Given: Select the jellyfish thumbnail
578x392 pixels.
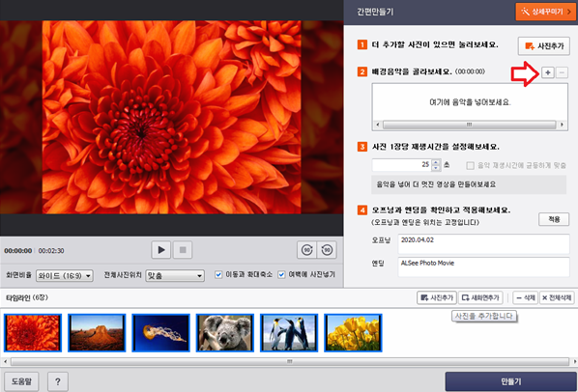Looking at the screenshot, I should point(161,333).
